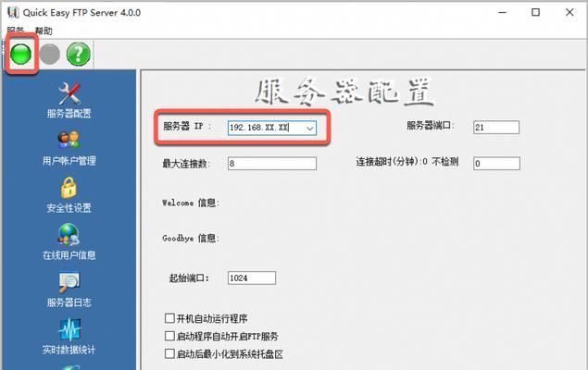Open 服务器配置 server configuration page
Viewport: 588px width, 370px height.
click(x=69, y=101)
